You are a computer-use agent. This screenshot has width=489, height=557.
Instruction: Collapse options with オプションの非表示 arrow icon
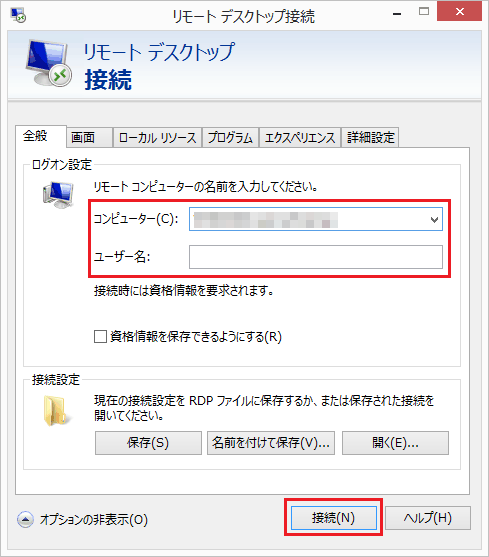25,520
